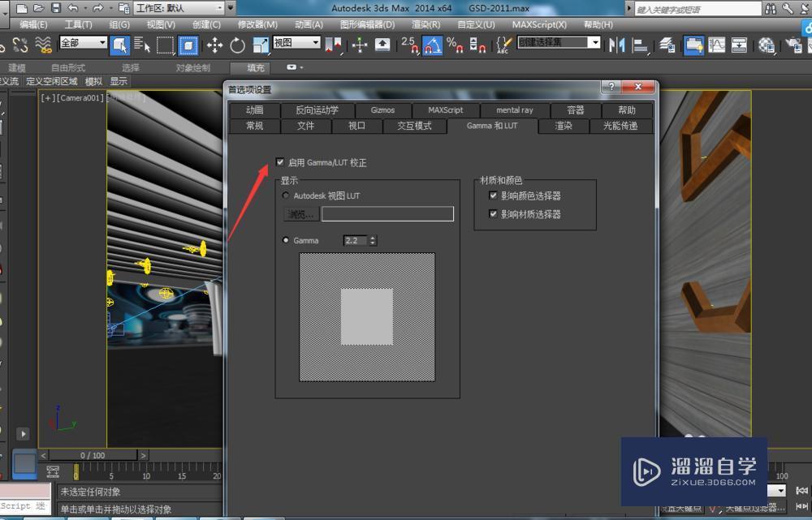The image size is (812, 520).
Task: Open the Curve Editor icon
Action: click(716, 45)
